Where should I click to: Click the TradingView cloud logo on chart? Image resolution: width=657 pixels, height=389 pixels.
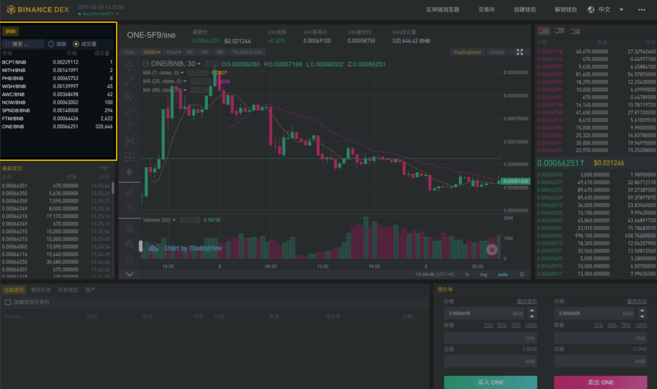click(x=153, y=248)
